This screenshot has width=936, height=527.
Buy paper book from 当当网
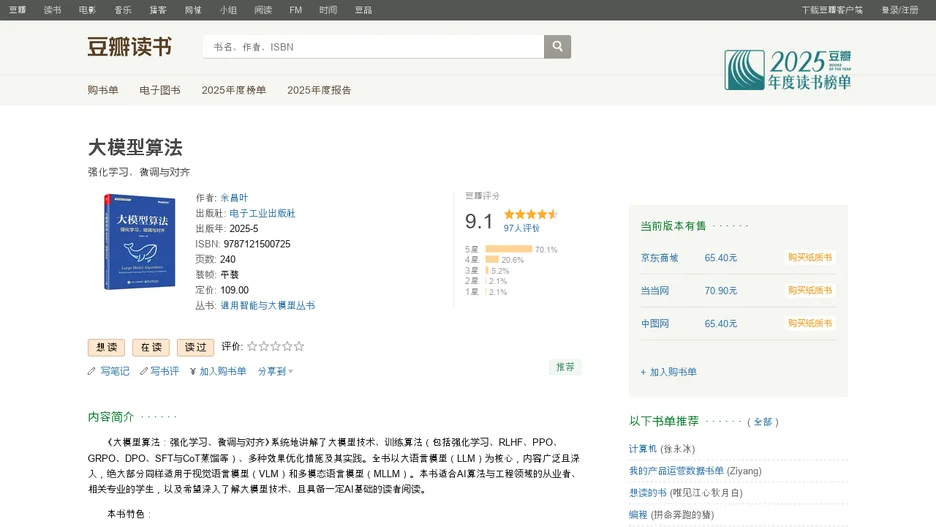(809, 290)
